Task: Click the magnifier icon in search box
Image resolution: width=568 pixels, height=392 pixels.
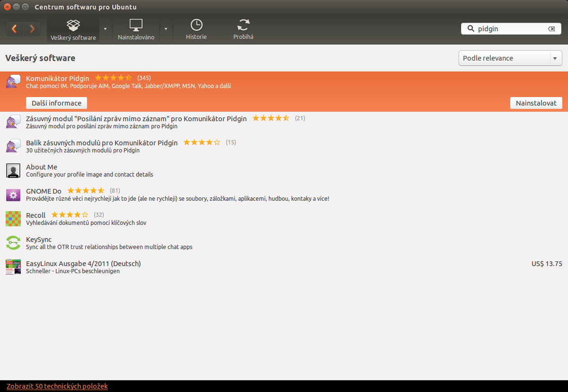Action: tap(470, 29)
